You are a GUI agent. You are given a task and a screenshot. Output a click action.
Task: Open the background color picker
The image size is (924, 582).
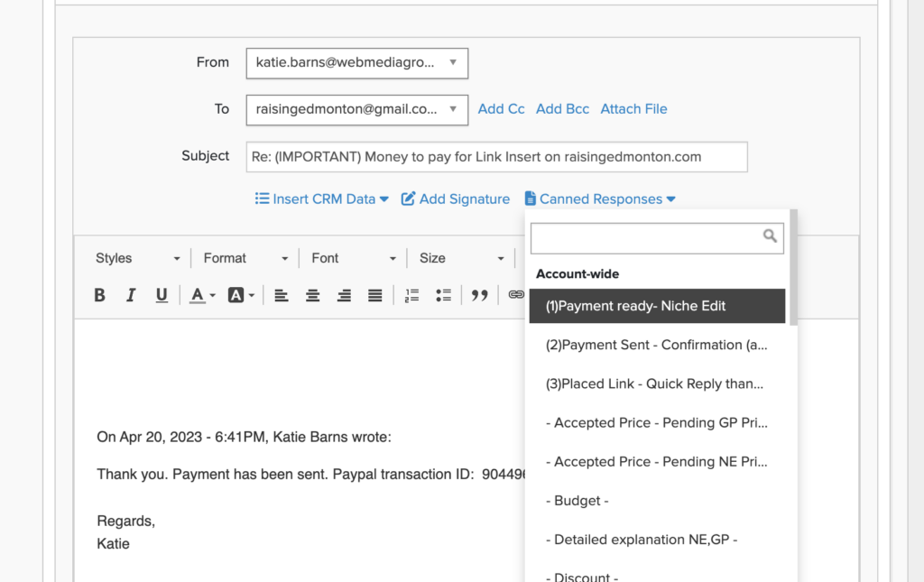pos(241,295)
